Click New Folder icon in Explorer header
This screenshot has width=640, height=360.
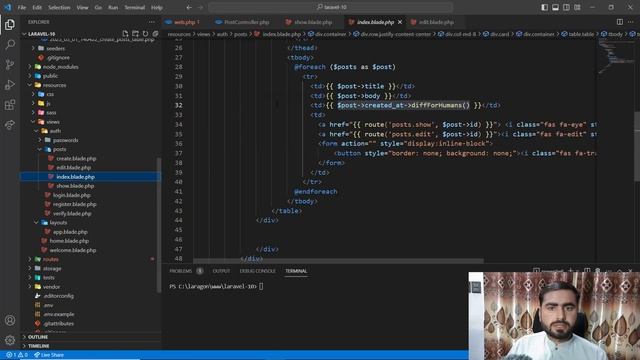point(135,33)
